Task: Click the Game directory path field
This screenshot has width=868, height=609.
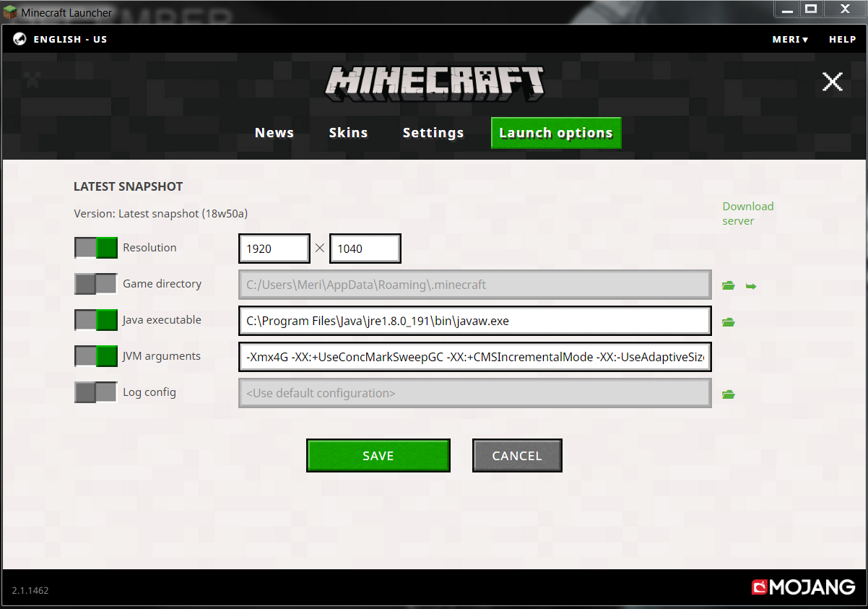Action: click(475, 285)
